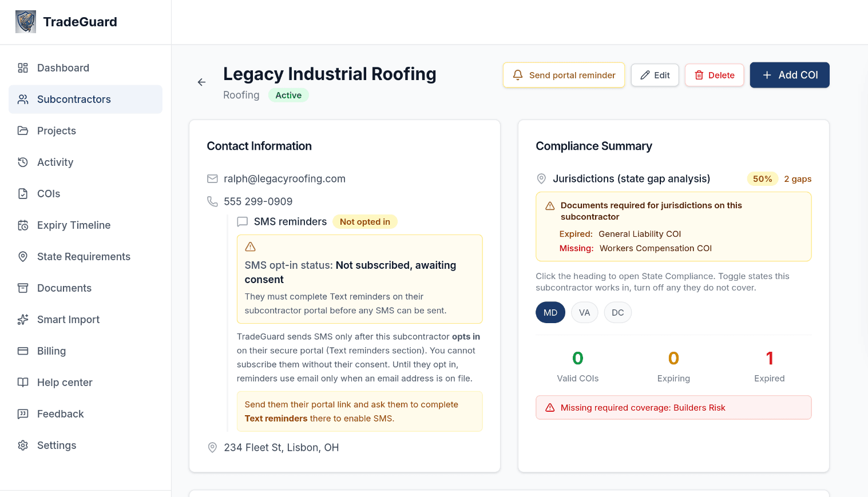868x497 pixels.
Task: Click the Contact Information heading
Action: (x=259, y=146)
